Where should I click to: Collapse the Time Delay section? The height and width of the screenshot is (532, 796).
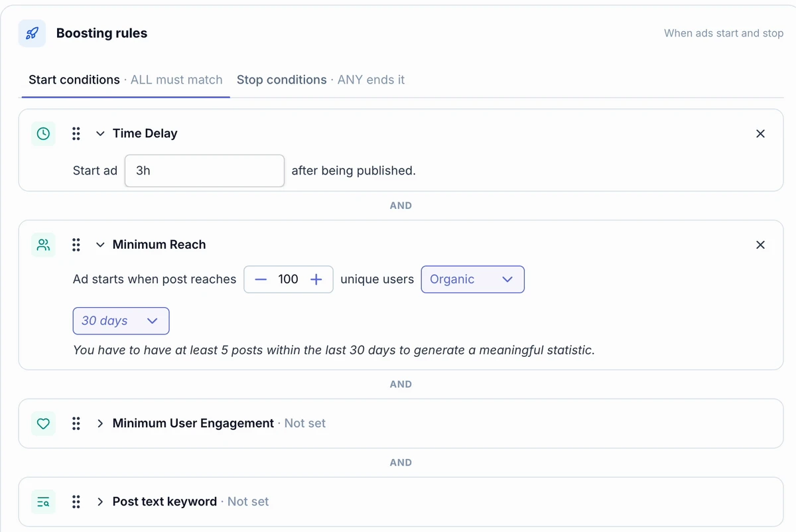tap(100, 133)
